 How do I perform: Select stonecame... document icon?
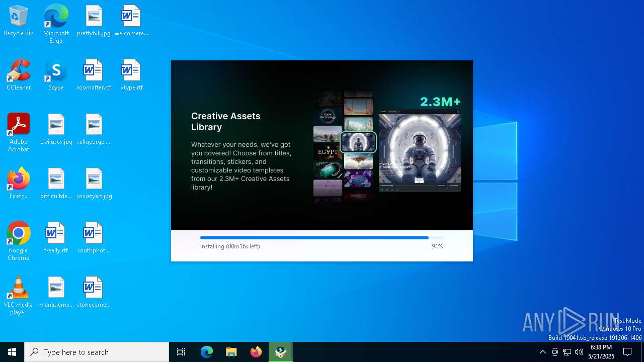point(94,292)
